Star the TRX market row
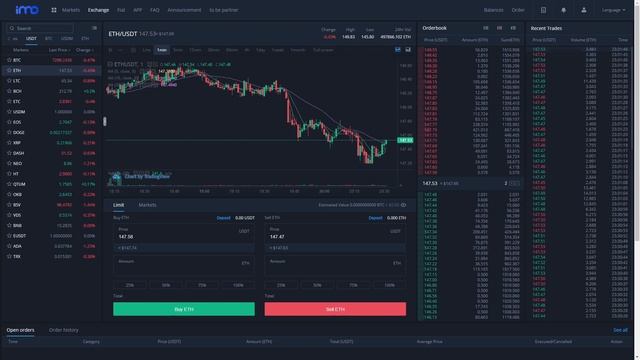The width and height of the screenshot is (640, 360). point(9,256)
